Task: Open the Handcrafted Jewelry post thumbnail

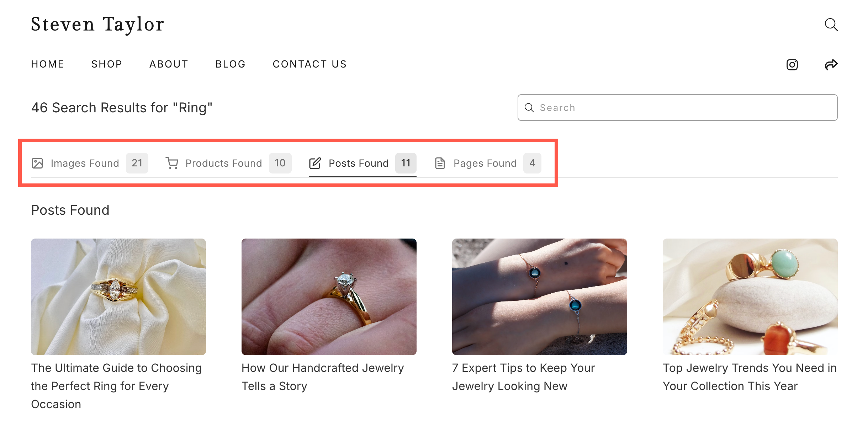Action: point(329,297)
